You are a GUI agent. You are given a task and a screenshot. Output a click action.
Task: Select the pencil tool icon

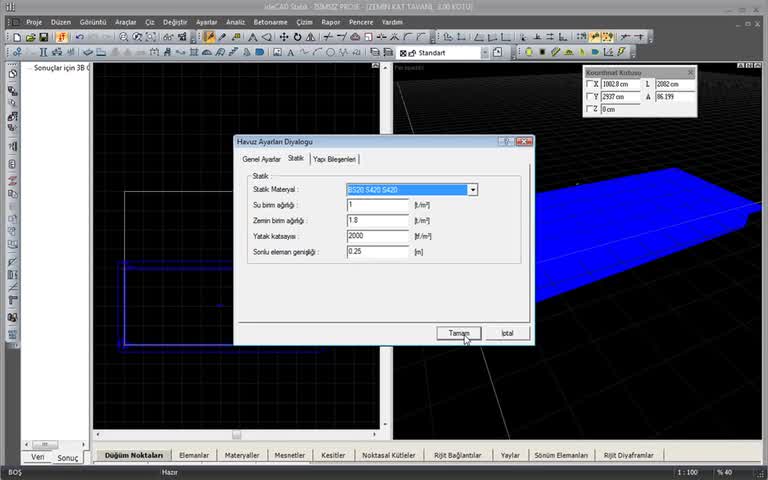222,37
